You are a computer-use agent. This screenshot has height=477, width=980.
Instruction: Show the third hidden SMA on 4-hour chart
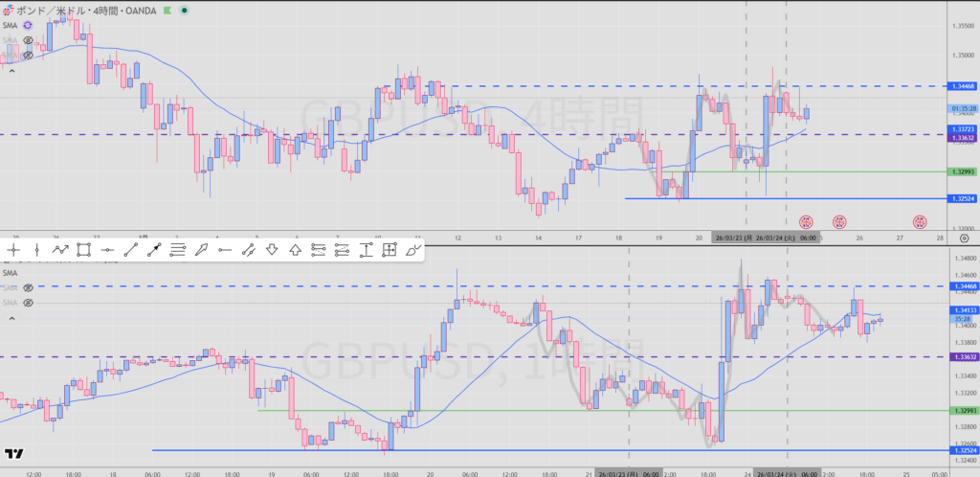[x=28, y=55]
